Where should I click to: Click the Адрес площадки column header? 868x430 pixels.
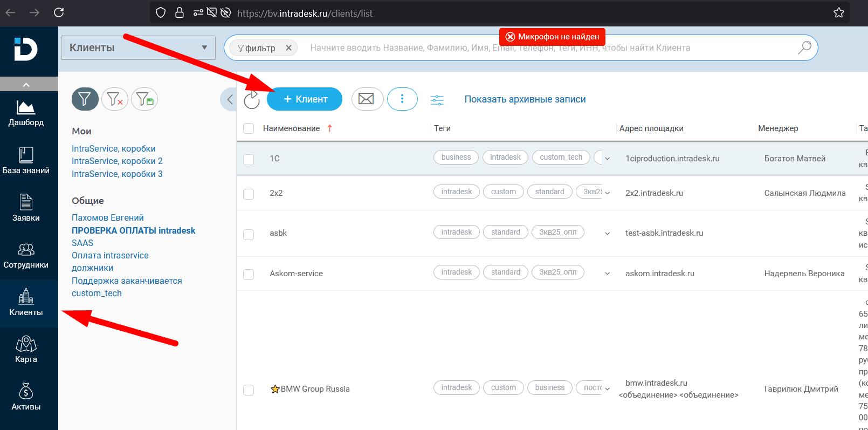(x=651, y=128)
